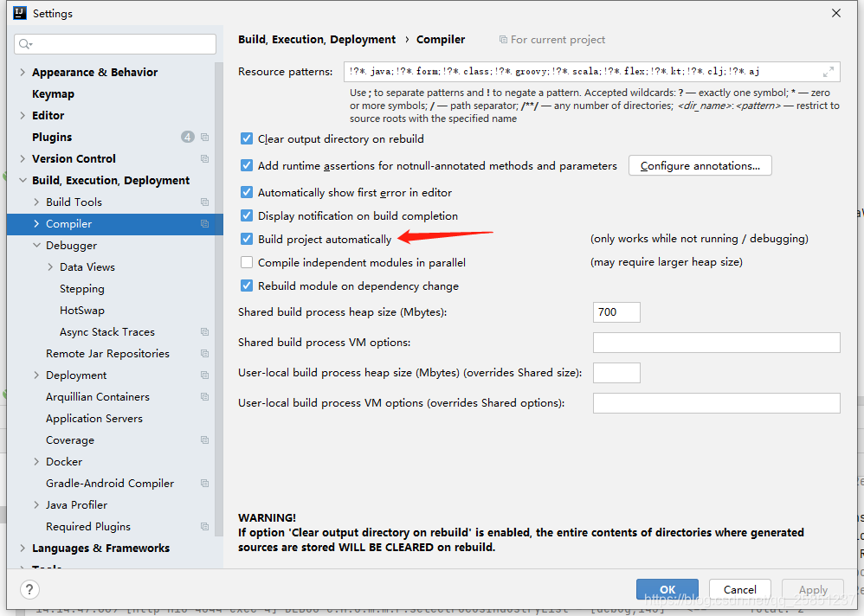Collapse the Debugger node
Image resolution: width=864 pixels, height=616 pixels.
[x=36, y=246]
